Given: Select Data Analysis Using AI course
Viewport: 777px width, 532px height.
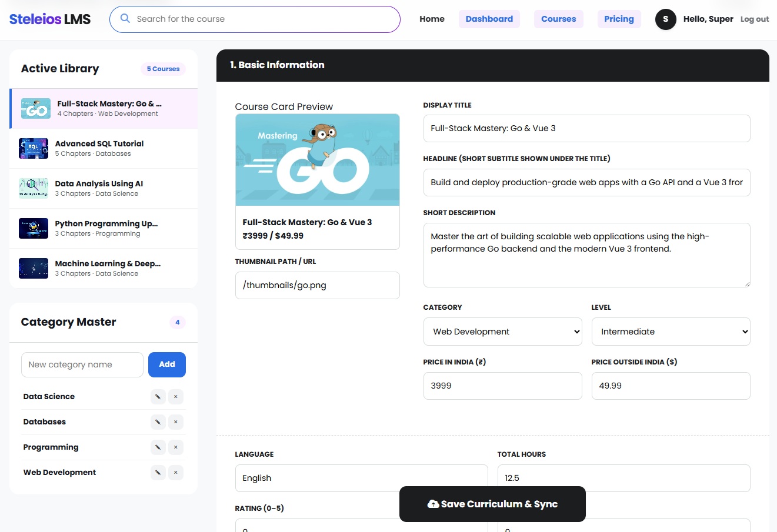Looking at the screenshot, I should point(104,189).
